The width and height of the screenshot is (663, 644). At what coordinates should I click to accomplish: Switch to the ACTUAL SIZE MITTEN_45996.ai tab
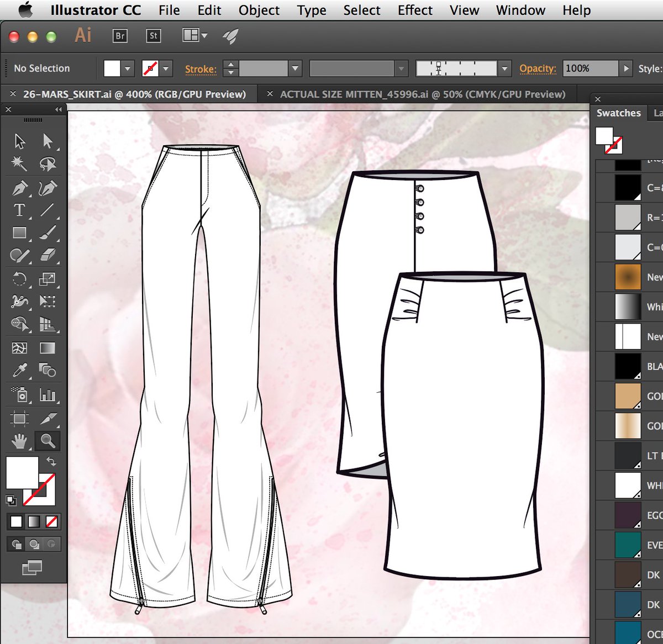[423, 94]
